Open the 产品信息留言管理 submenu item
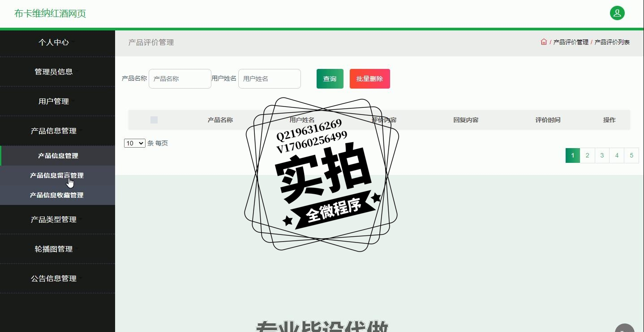 click(x=57, y=175)
